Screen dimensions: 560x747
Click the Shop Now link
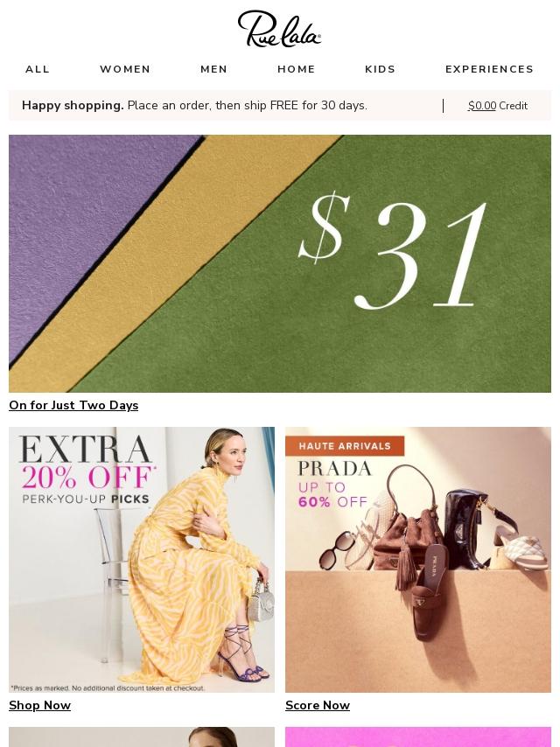[39, 705]
